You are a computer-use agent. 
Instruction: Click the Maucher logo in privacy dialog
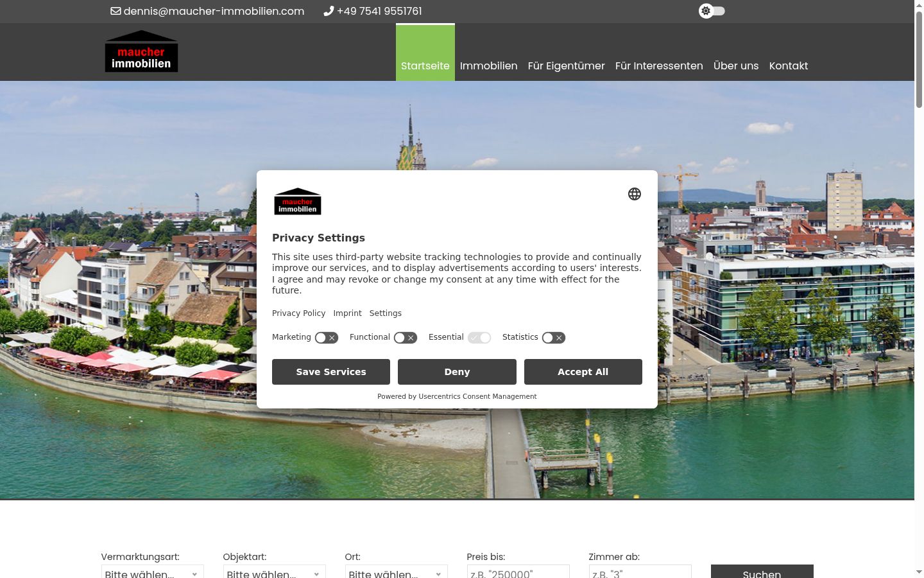298,201
